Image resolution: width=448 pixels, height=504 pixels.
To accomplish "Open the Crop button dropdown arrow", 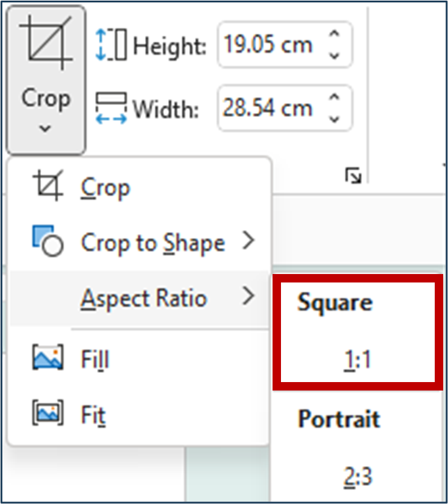I will click(x=45, y=129).
